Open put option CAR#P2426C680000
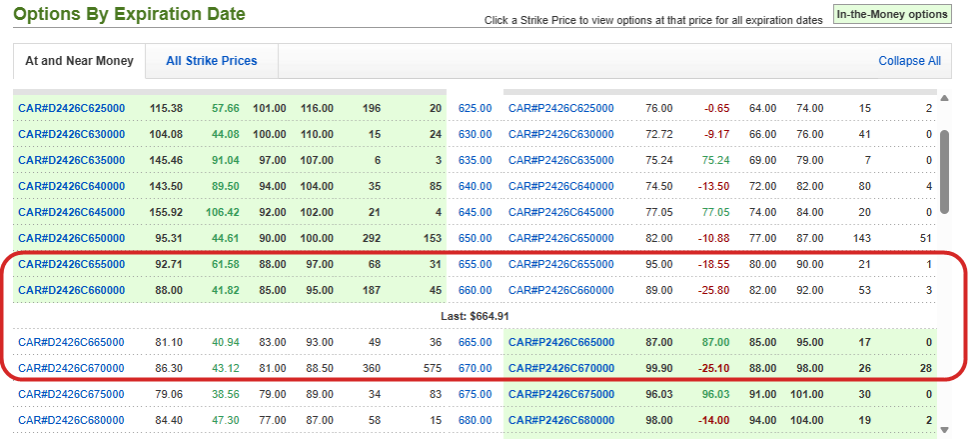 [561, 420]
